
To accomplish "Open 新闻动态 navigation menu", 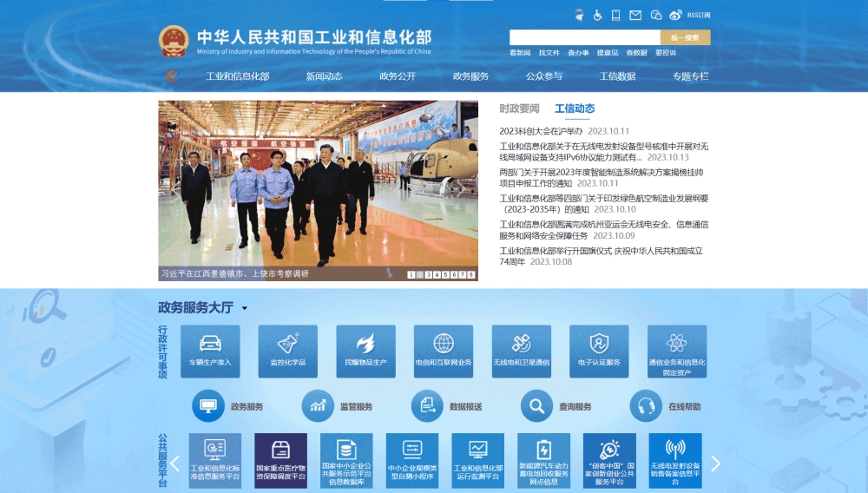I will point(324,76).
